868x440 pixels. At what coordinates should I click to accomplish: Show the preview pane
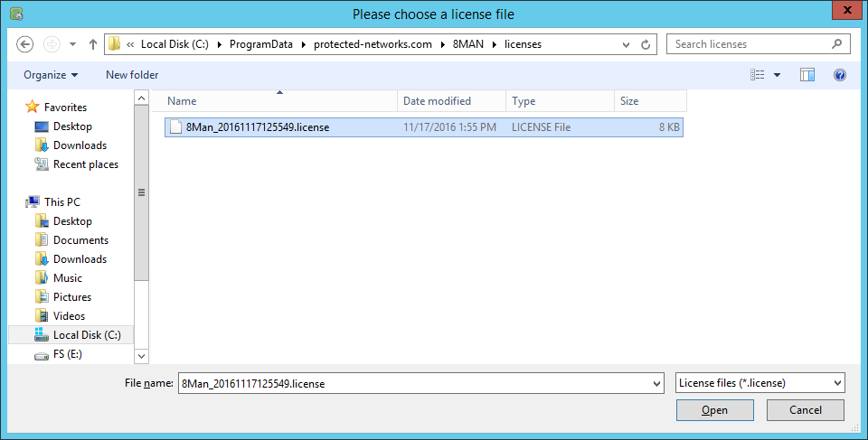(807, 75)
